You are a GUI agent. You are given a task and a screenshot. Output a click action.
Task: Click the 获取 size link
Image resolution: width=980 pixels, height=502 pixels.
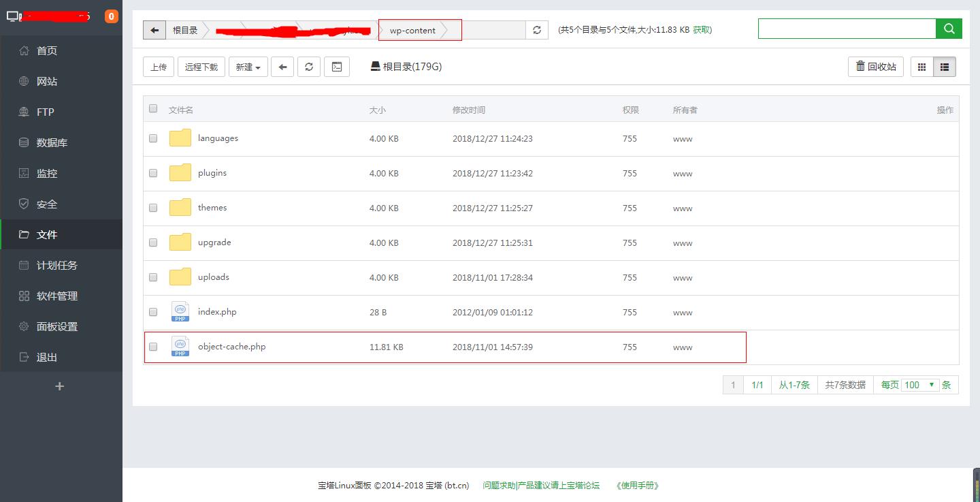point(702,30)
